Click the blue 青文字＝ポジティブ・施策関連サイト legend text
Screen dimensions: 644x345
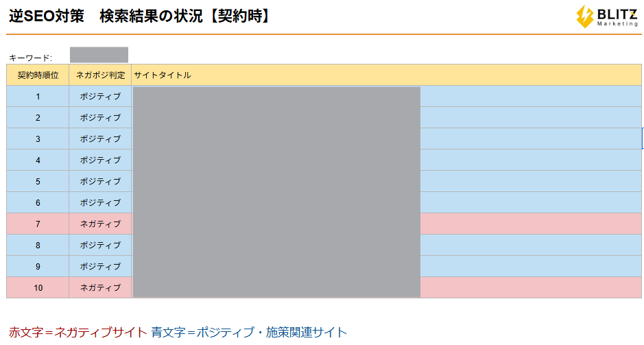click(249, 333)
